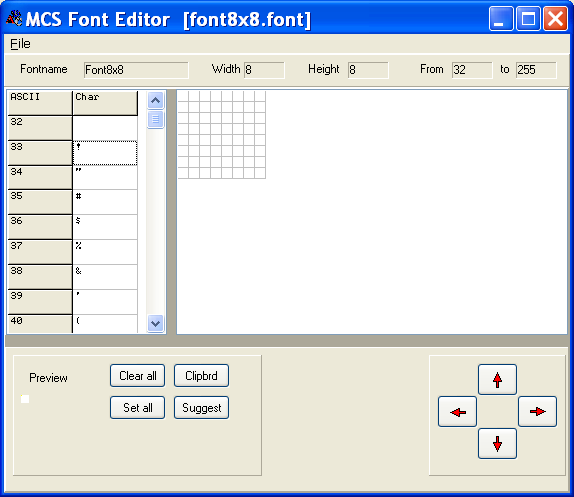
Task: Click the Width input field
Action: (x=264, y=70)
